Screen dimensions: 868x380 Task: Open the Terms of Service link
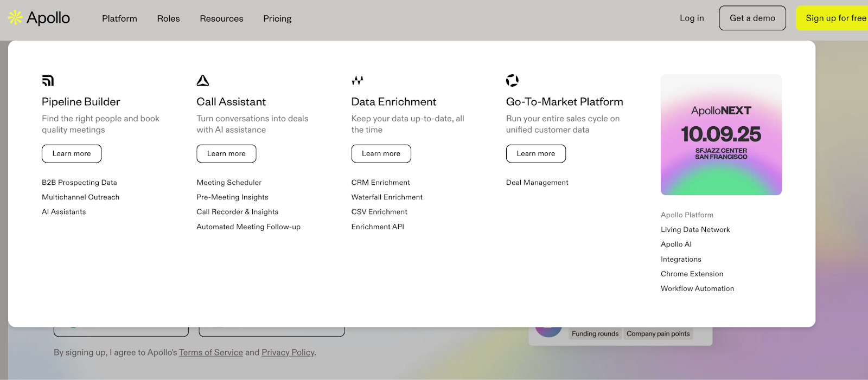coord(211,352)
